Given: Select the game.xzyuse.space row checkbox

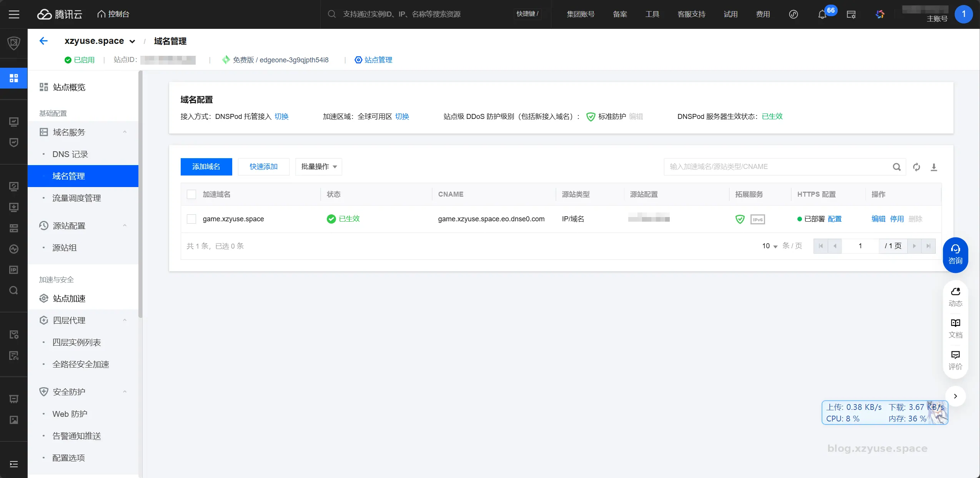Looking at the screenshot, I should point(191,219).
